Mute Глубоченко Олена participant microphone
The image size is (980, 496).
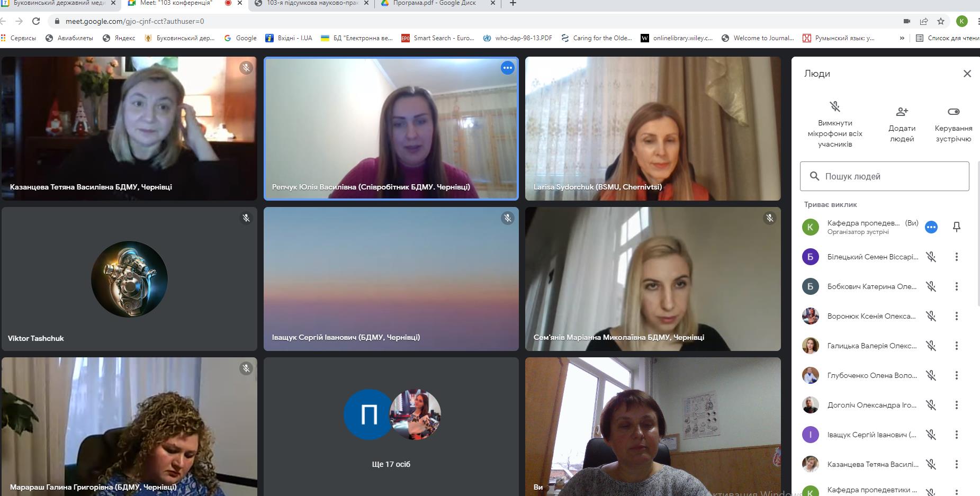coord(931,375)
